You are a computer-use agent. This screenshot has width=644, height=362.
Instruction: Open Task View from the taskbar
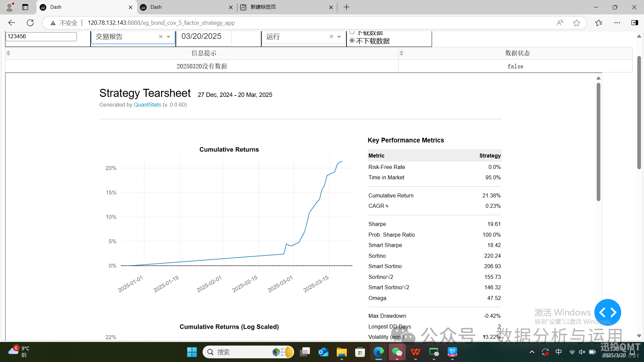(x=305, y=352)
